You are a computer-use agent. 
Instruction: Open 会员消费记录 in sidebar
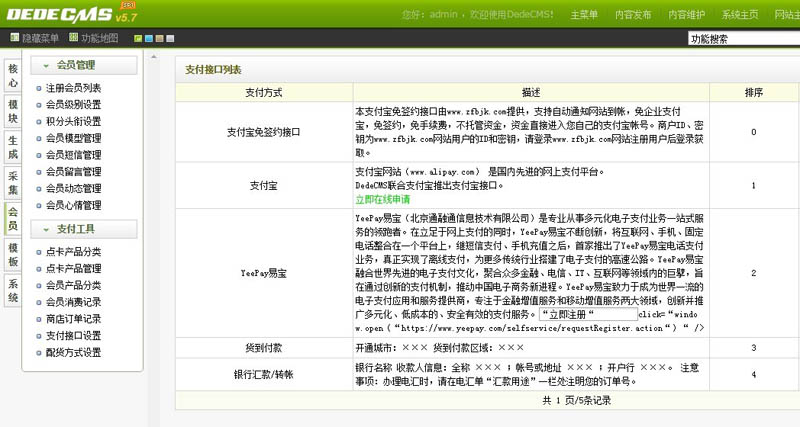coord(73,302)
